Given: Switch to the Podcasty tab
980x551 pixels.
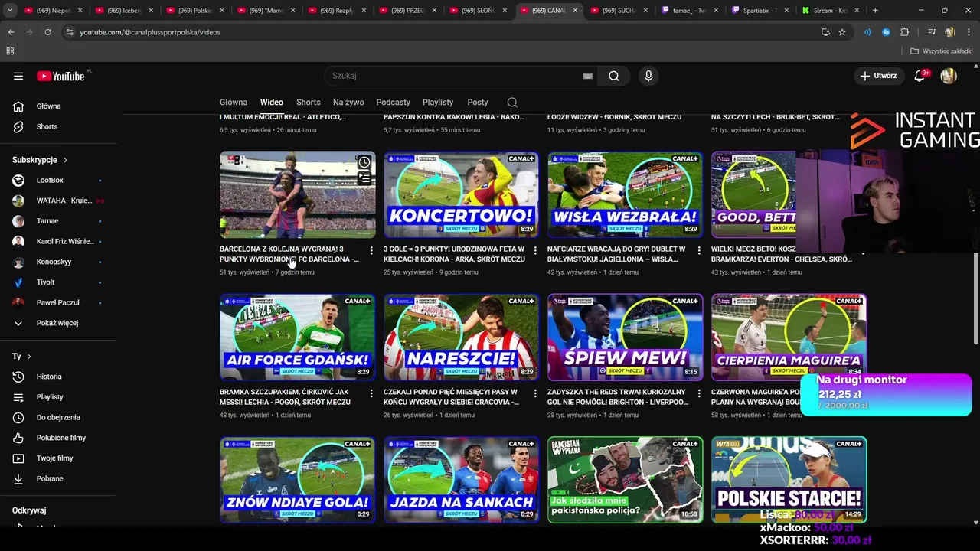Looking at the screenshot, I should click(394, 103).
